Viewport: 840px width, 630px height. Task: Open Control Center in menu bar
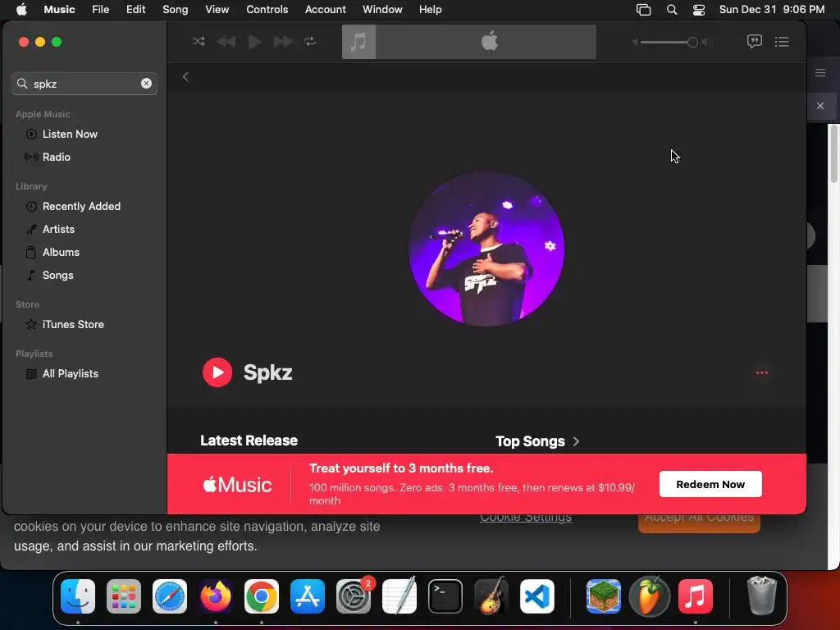click(x=699, y=10)
